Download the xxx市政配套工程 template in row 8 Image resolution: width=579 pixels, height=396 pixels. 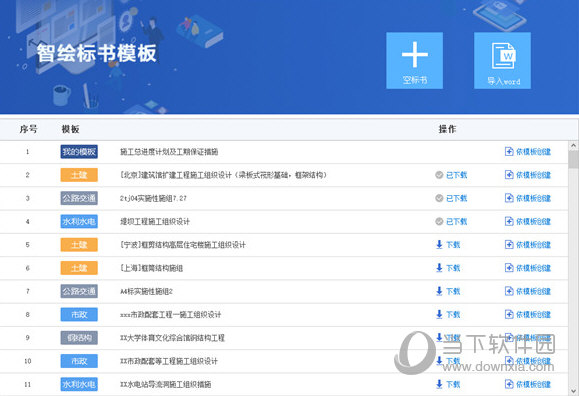coord(448,314)
